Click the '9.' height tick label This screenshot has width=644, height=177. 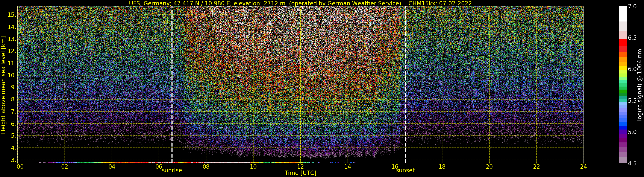[13, 87]
